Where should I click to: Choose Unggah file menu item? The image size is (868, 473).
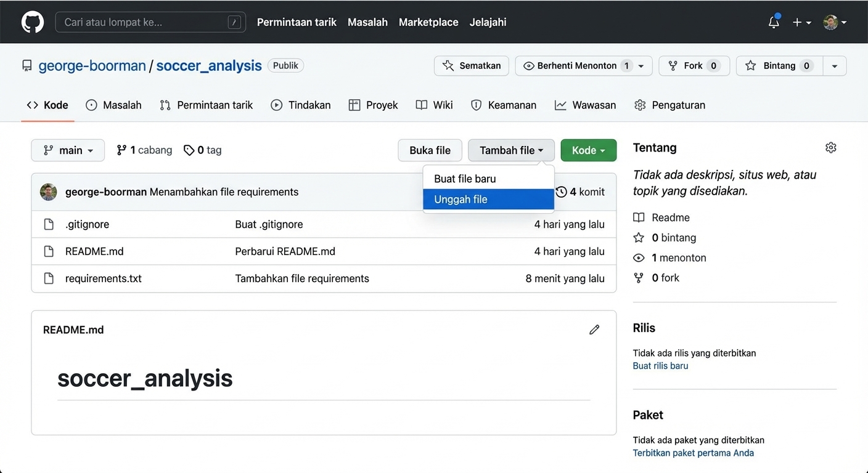point(488,200)
